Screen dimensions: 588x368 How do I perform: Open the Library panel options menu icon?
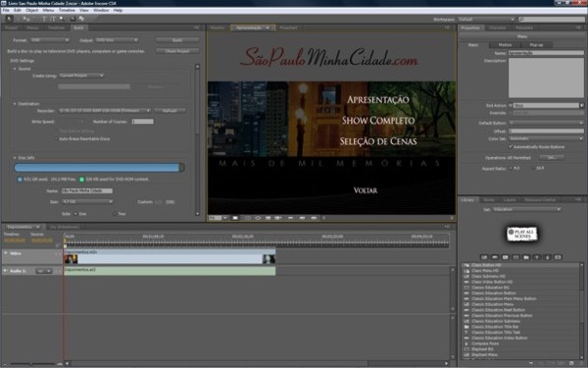tap(578, 200)
